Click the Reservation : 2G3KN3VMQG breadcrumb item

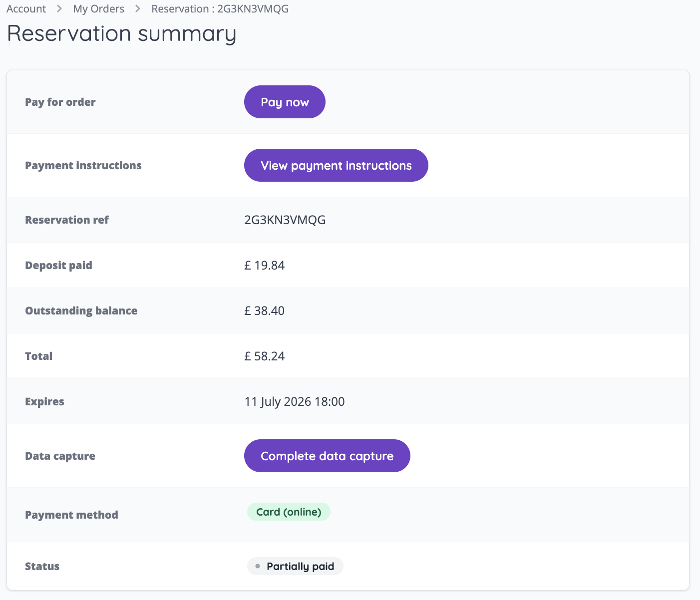(220, 9)
